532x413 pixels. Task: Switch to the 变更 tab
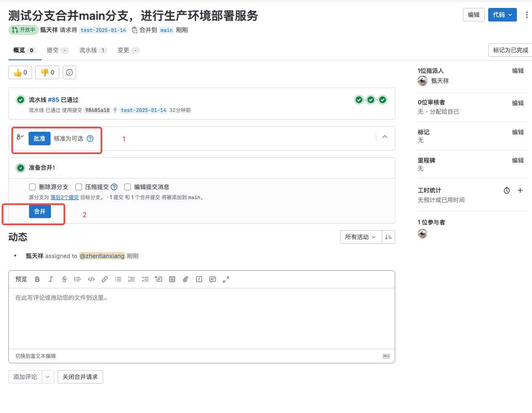click(x=123, y=50)
